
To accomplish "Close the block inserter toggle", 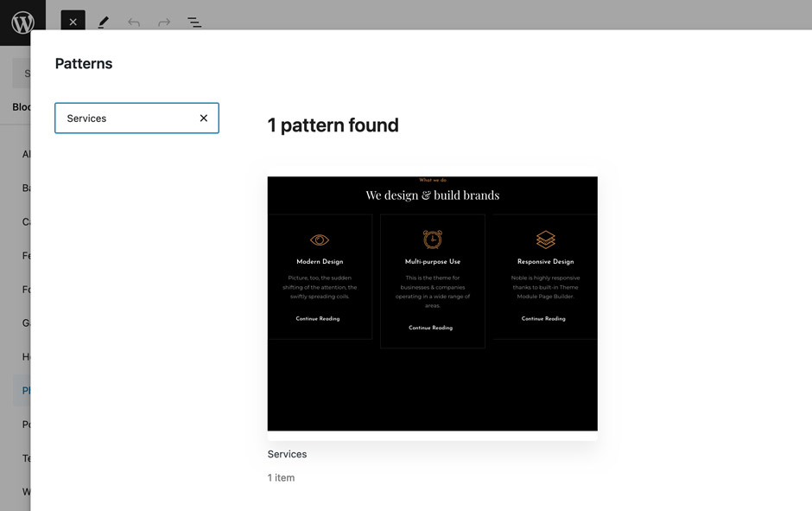I will tap(73, 22).
